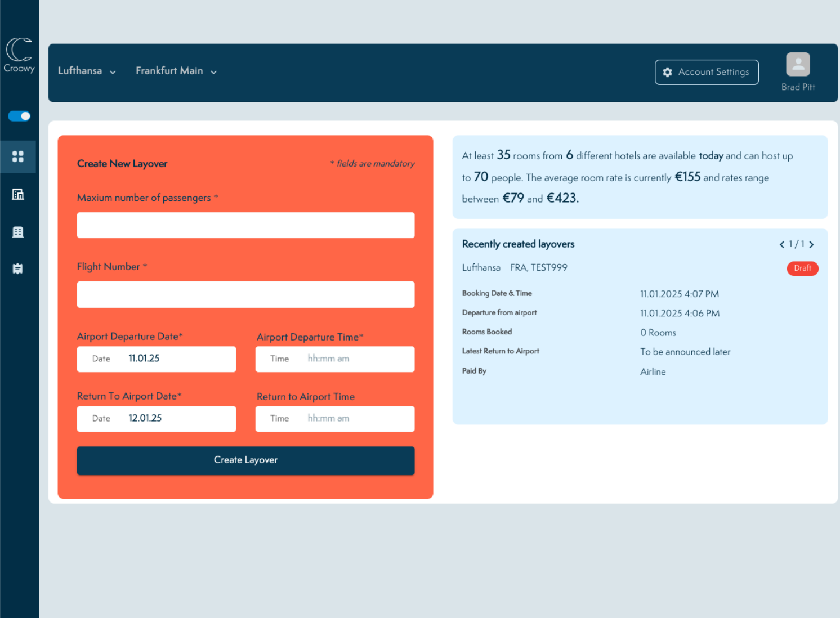Open the Account Settings gear icon
This screenshot has width=840, height=618.
(668, 72)
